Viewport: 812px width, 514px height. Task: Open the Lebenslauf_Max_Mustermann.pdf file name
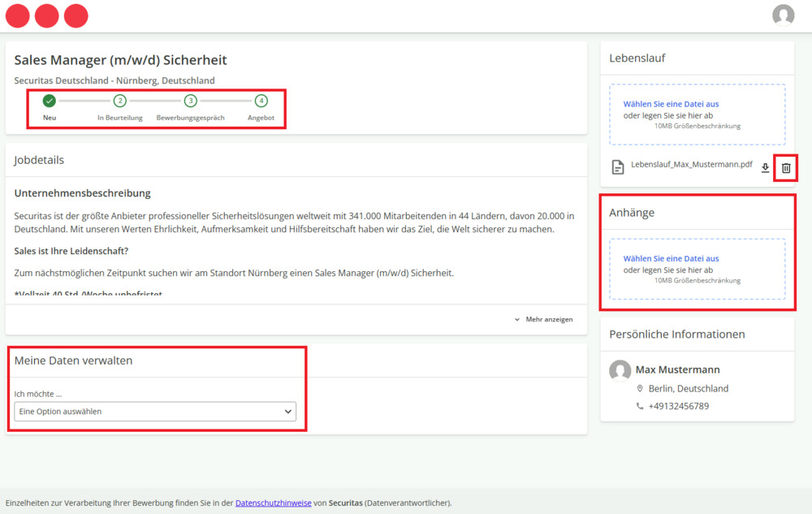click(691, 164)
